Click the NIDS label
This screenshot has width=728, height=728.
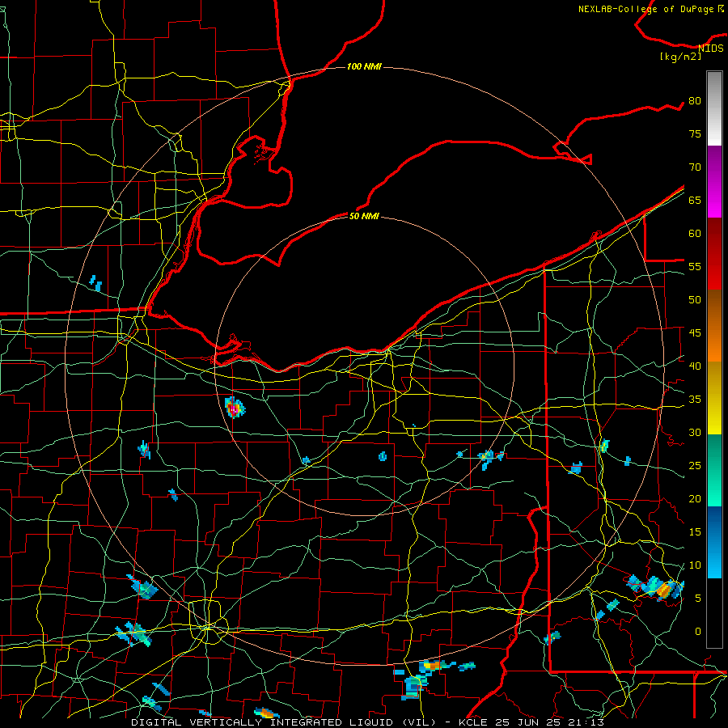pos(711,49)
